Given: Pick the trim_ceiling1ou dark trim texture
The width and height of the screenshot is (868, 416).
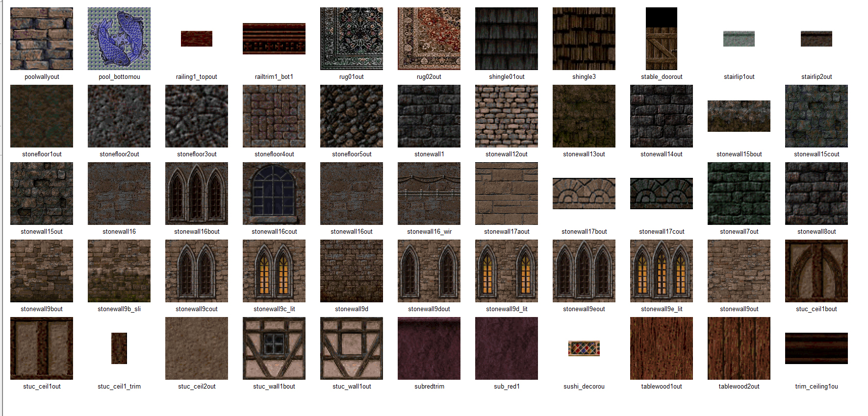Looking at the screenshot, I should (817, 348).
